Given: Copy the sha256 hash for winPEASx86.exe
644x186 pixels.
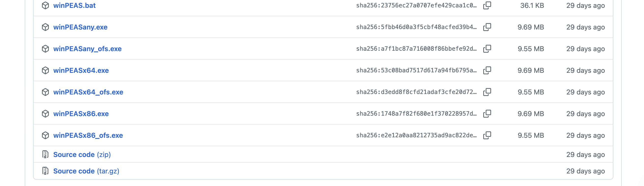Looking at the screenshot, I should (x=487, y=114).
